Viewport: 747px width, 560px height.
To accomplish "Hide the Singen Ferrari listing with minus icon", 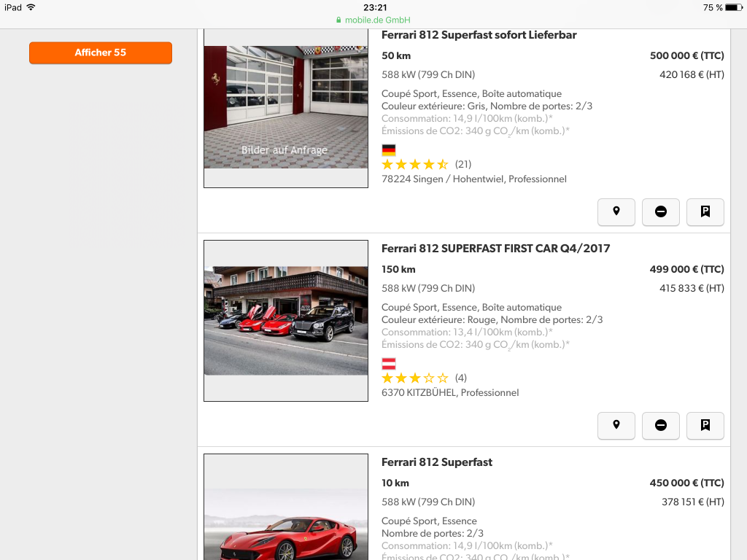I will coord(660,211).
